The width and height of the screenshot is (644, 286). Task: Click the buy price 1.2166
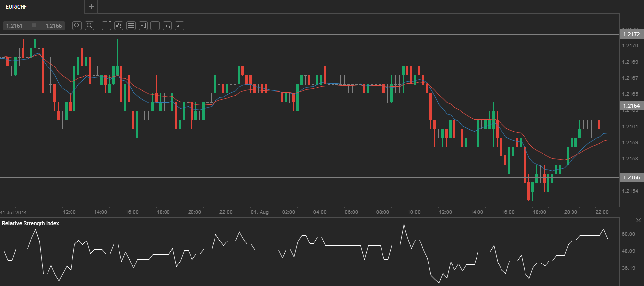pyautogui.click(x=53, y=26)
